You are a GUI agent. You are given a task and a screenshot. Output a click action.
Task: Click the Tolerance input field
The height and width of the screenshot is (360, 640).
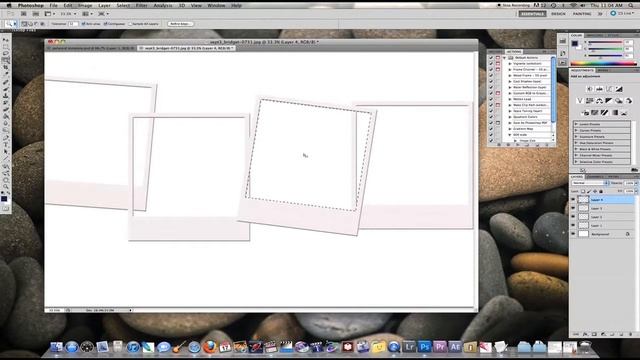73,24
